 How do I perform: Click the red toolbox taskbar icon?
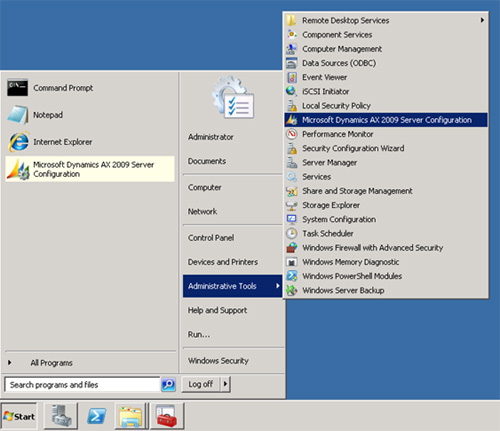[167, 416]
